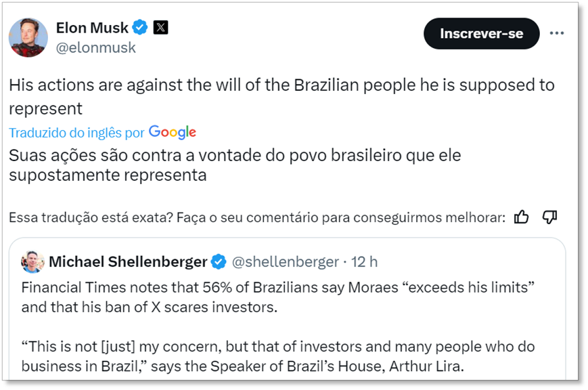Click the @elonmusk handle
Image resolution: width=588 pixels, height=390 pixels.
click(95, 47)
